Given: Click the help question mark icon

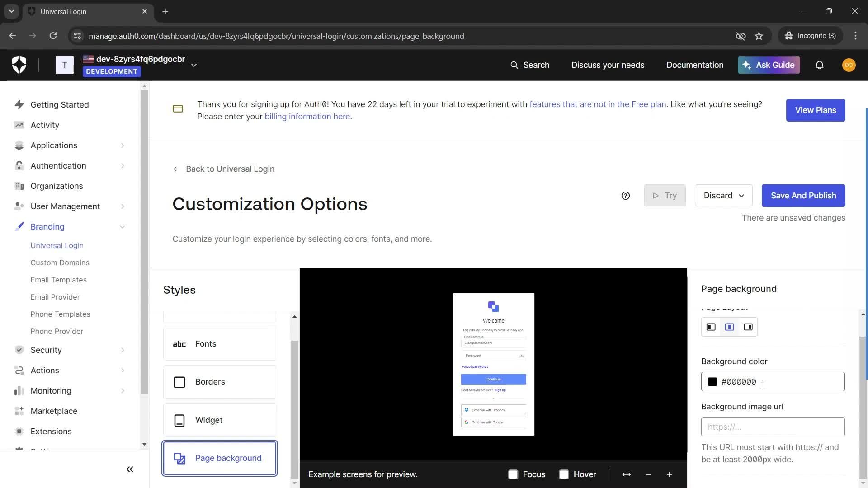Looking at the screenshot, I should coord(625,196).
